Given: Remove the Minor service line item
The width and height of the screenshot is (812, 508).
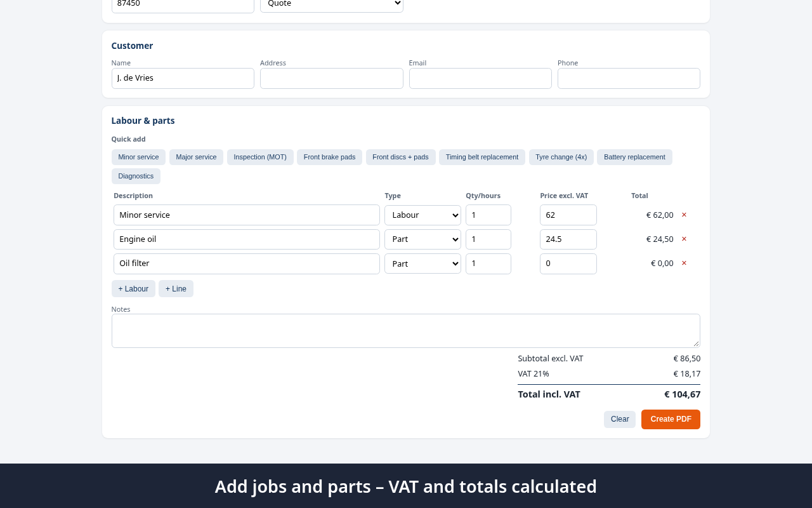Looking at the screenshot, I should (684, 215).
